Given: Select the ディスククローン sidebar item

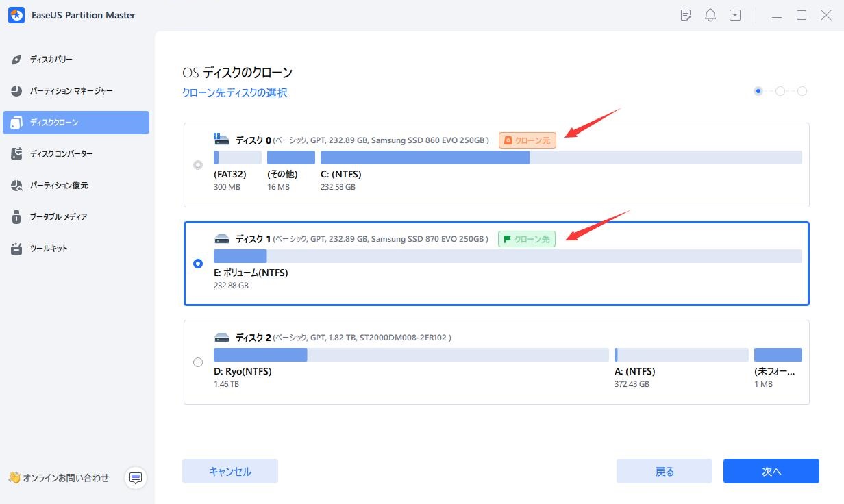Looking at the screenshot, I should 75,123.
